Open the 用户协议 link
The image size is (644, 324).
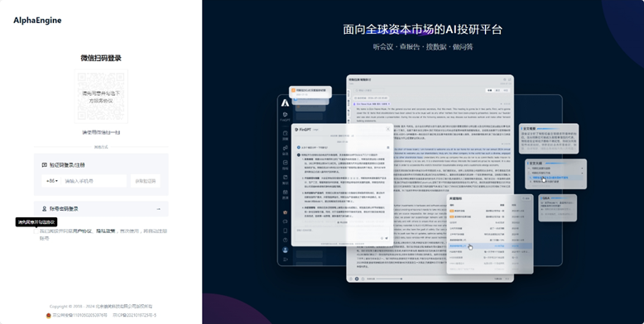(82, 231)
